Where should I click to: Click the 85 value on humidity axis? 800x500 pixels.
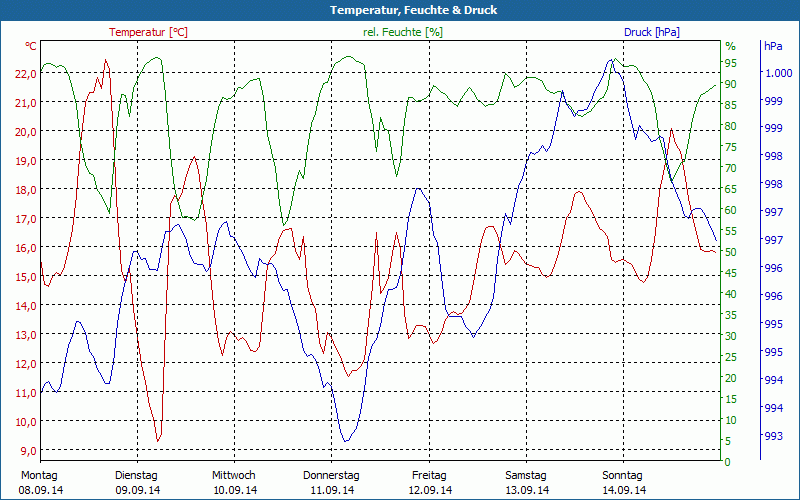pos(731,105)
